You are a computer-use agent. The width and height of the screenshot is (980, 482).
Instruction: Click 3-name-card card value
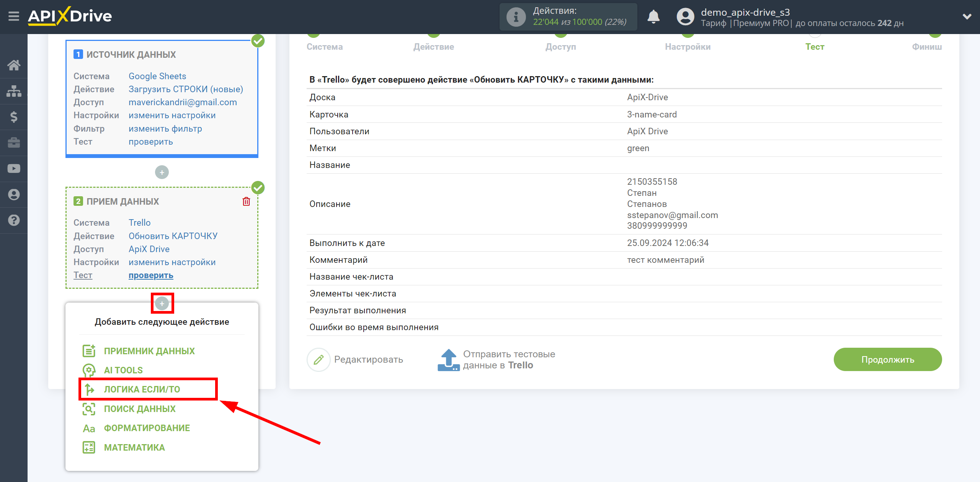click(x=652, y=114)
